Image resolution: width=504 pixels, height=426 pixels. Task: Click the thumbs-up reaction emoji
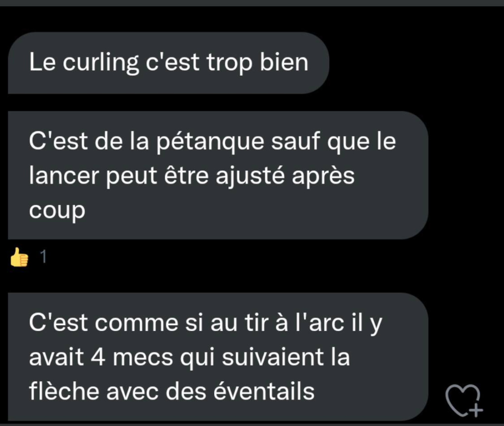(x=19, y=257)
